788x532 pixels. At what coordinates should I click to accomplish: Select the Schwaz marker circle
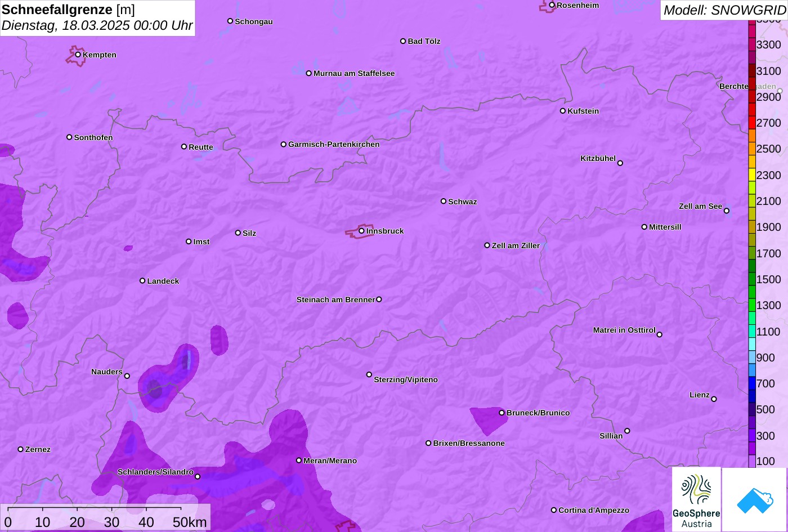pyautogui.click(x=444, y=201)
